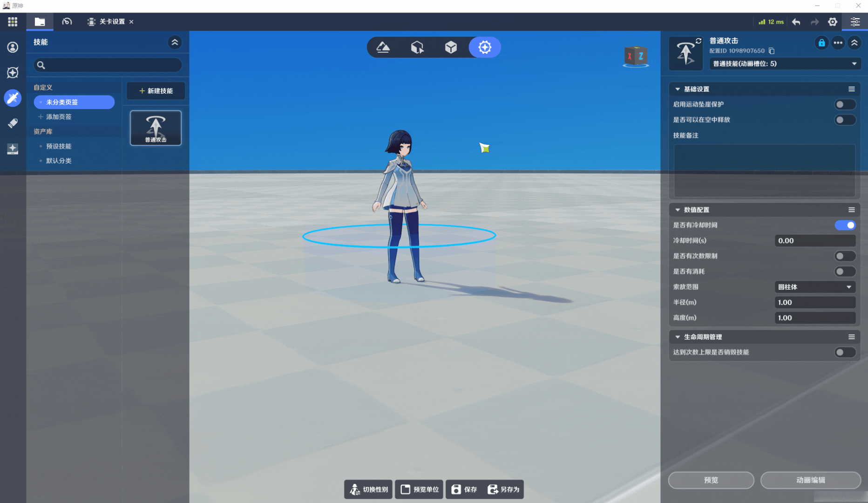
Task: Click the solid cube icon in top toolbar
Action: click(x=450, y=47)
